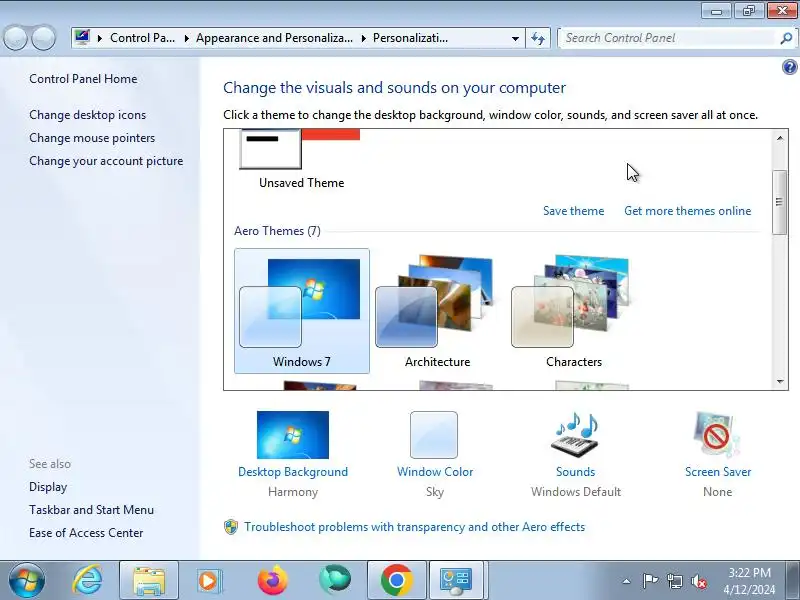Click the Control Panel icon in address bar
Screen dimensions: 800x600
coord(82,38)
